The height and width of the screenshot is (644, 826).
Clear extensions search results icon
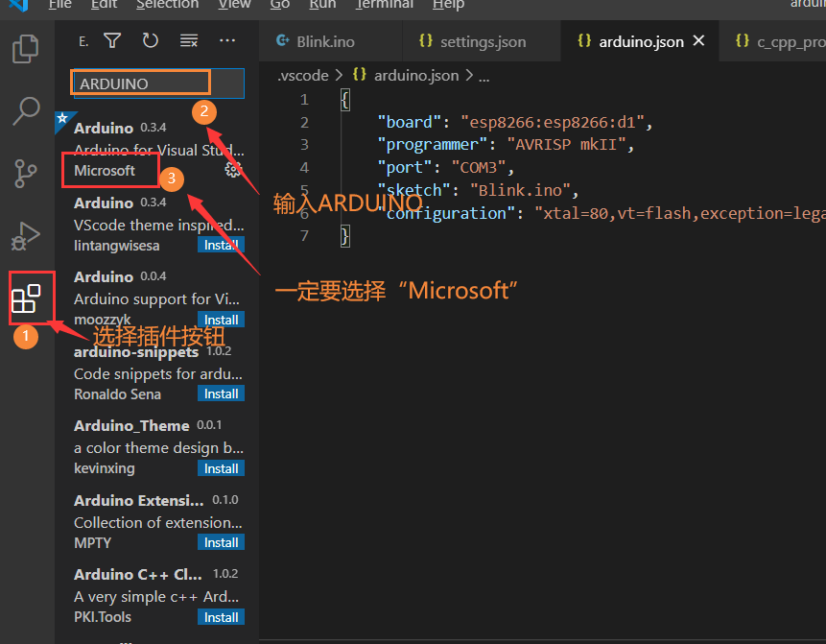[189, 40]
